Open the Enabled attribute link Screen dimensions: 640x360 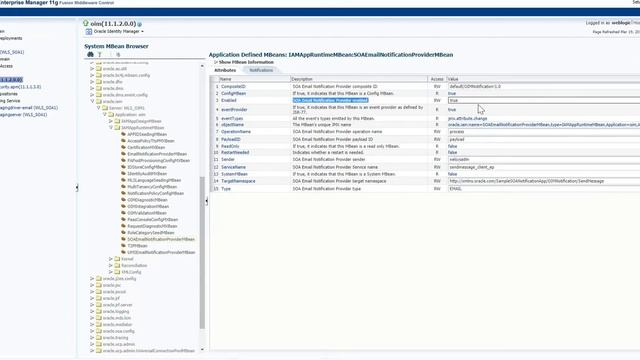(x=229, y=100)
